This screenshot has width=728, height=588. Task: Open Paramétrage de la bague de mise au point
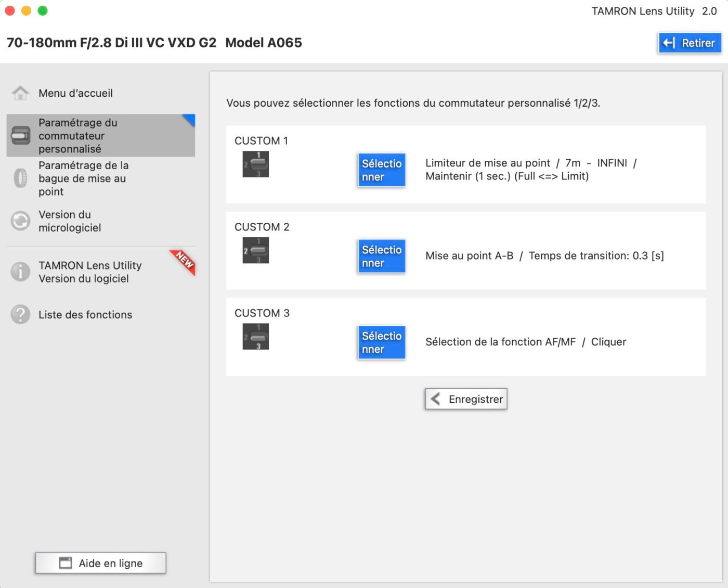(x=83, y=178)
